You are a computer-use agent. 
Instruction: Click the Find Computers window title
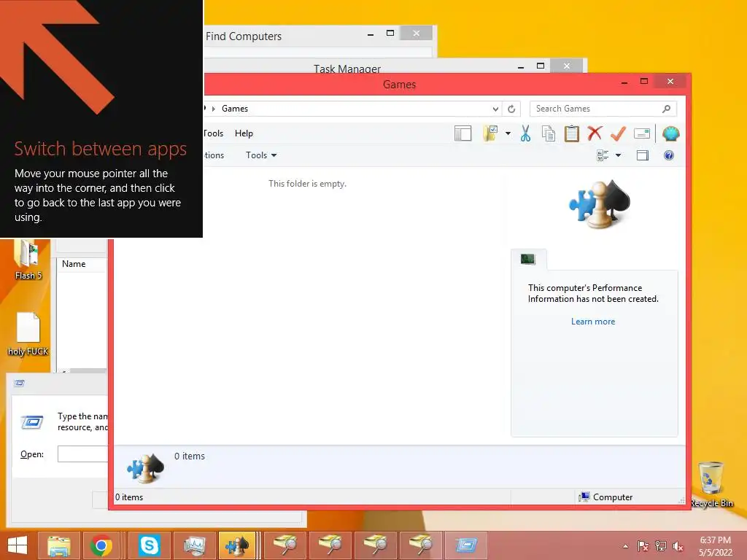[x=244, y=36]
